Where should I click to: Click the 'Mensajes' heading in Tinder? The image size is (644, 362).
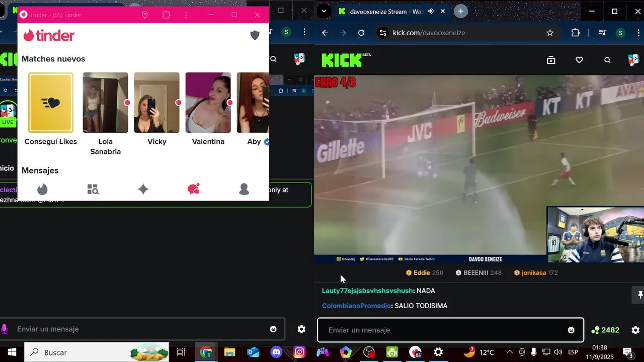(x=40, y=170)
